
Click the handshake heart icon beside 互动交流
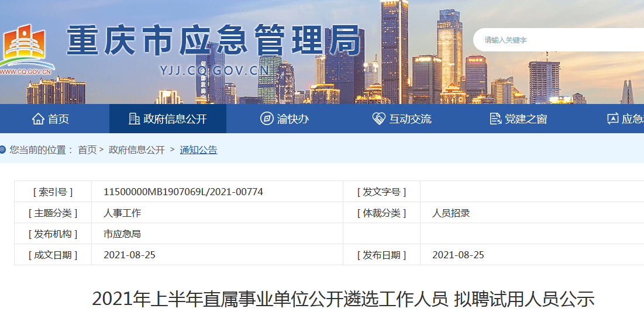click(x=378, y=119)
